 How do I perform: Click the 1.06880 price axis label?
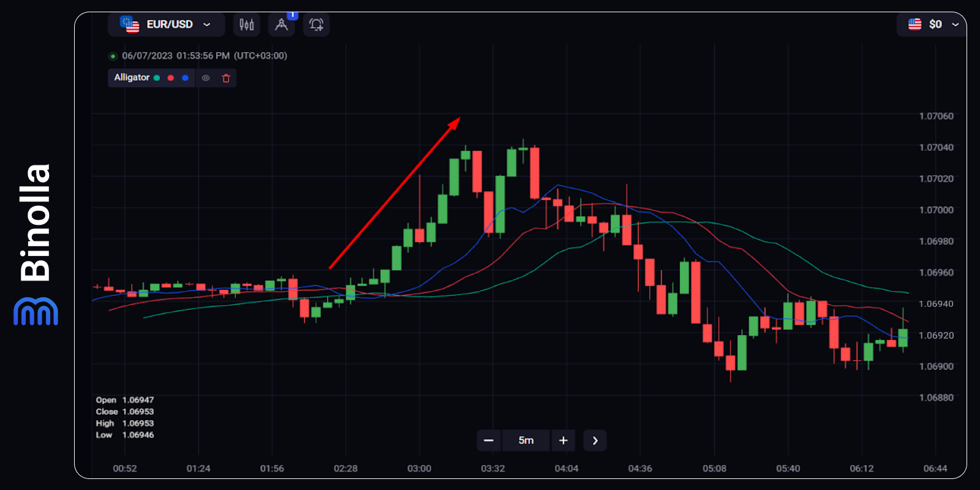point(937,398)
